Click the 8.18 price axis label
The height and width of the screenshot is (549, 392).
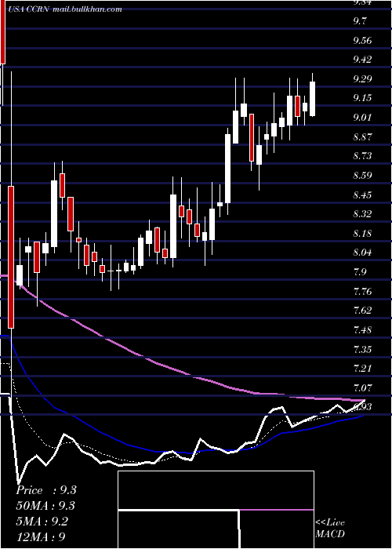[362, 233]
